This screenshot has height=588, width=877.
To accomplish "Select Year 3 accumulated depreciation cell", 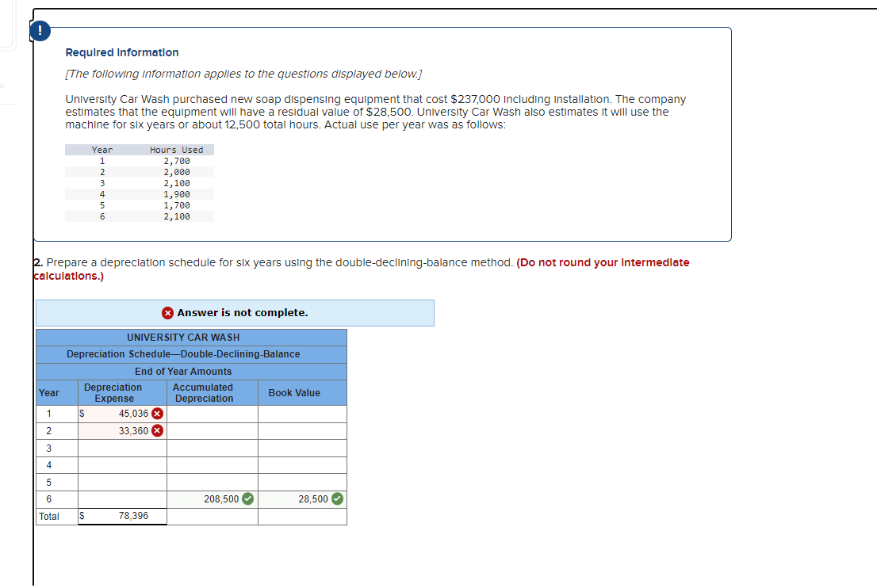I will 213,449.
